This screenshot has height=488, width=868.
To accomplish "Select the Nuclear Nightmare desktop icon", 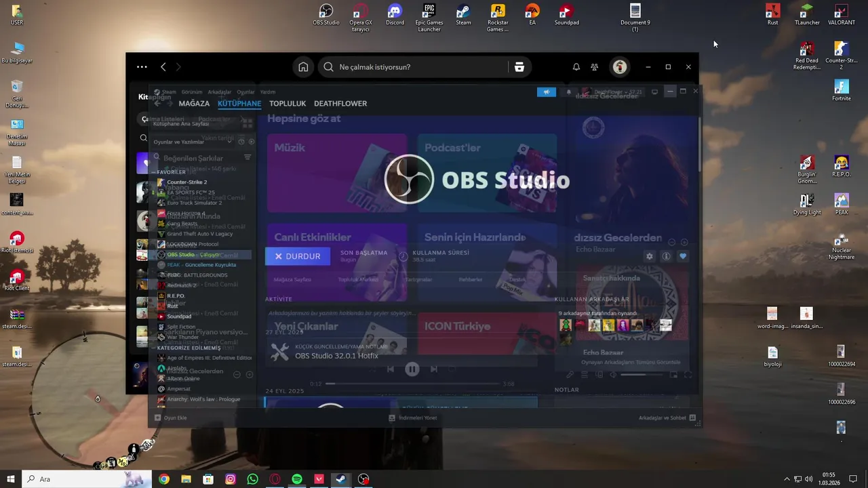I will [x=842, y=245].
